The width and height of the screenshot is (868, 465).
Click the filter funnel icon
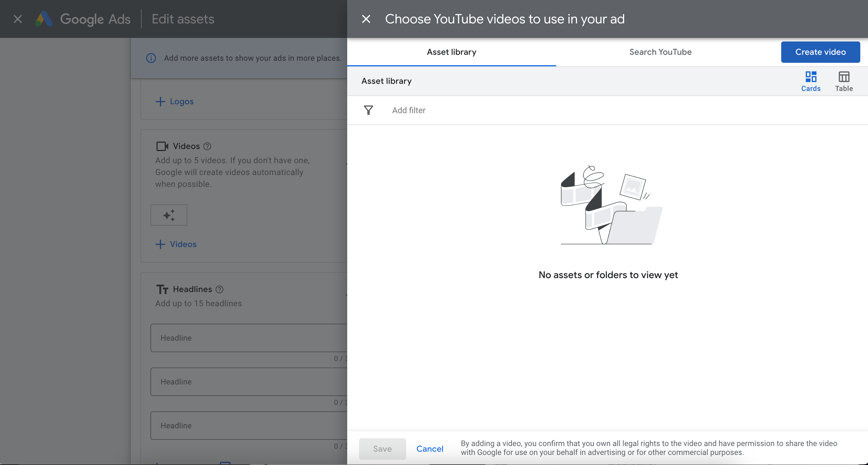coord(368,110)
